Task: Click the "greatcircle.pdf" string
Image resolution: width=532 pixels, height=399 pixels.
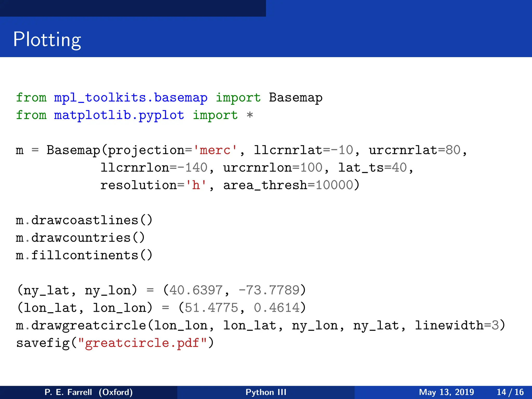Action: pos(142,343)
